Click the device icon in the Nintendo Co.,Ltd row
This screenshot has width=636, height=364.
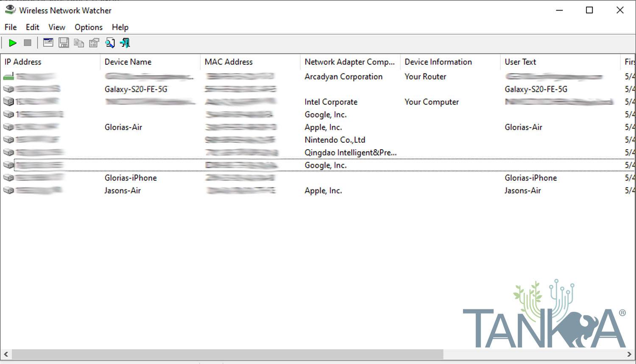[8, 140]
